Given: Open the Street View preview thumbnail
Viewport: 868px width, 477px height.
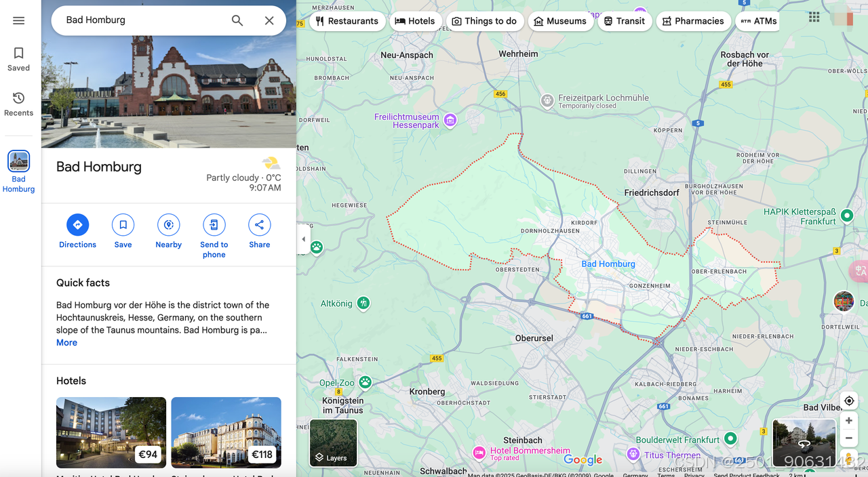Looking at the screenshot, I should (x=804, y=443).
